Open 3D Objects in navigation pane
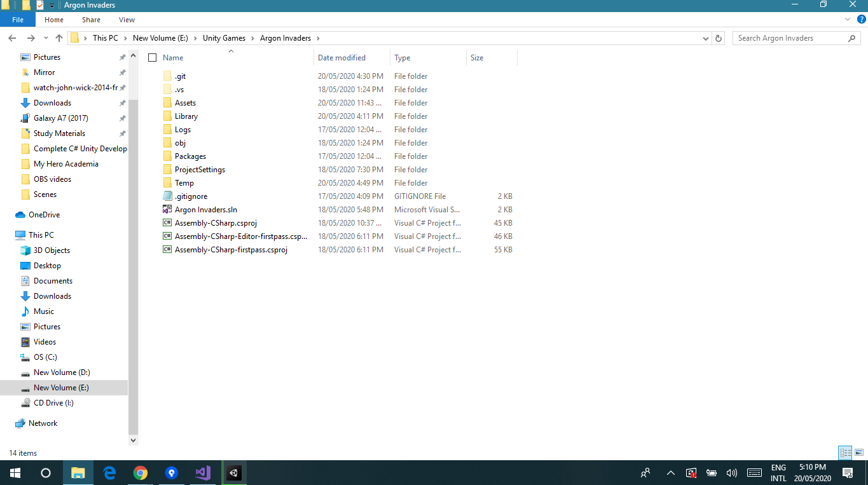868x485 pixels. pyautogui.click(x=52, y=250)
